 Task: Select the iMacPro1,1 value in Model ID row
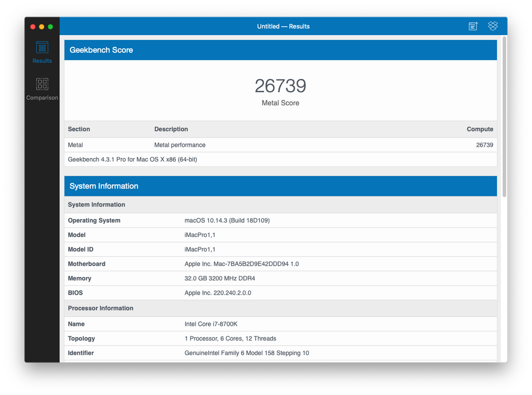[200, 249]
